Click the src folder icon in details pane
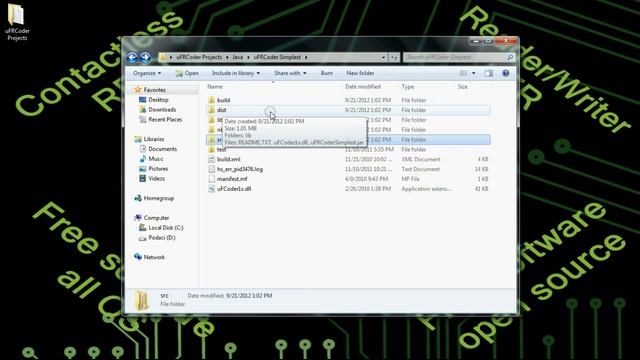 (x=142, y=300)
